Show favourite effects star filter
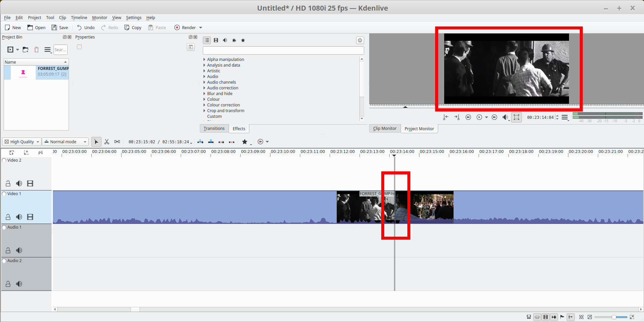Screen dimensions: 644x322 pos(243,40)
